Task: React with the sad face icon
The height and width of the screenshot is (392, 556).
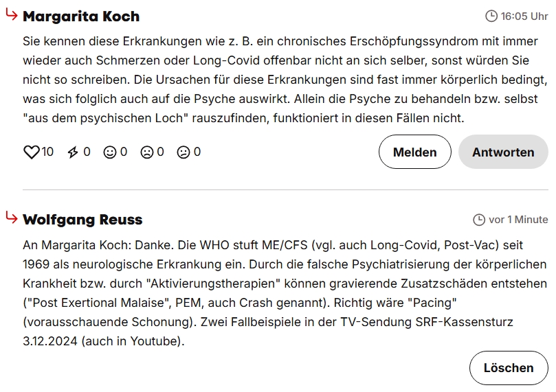Action: pos(147,152)
